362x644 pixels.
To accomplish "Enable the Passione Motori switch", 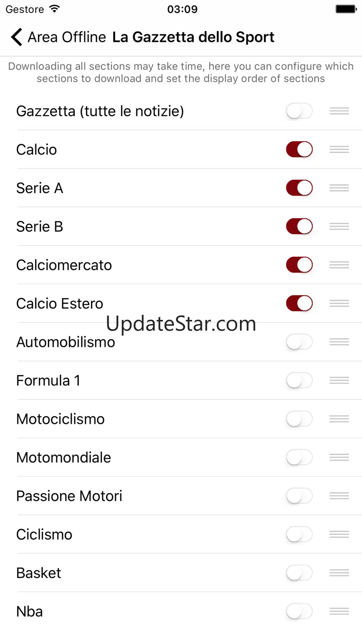I will [299, 496].
